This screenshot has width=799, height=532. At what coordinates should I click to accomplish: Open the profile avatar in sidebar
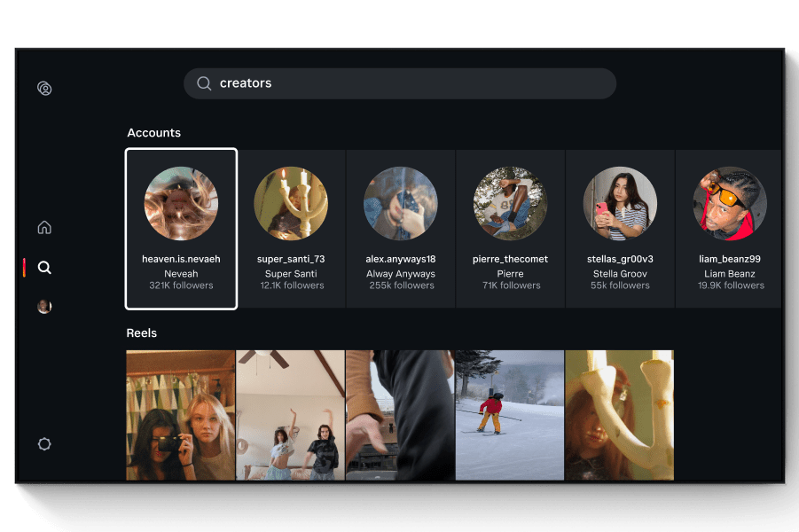[x=44, y=306]
